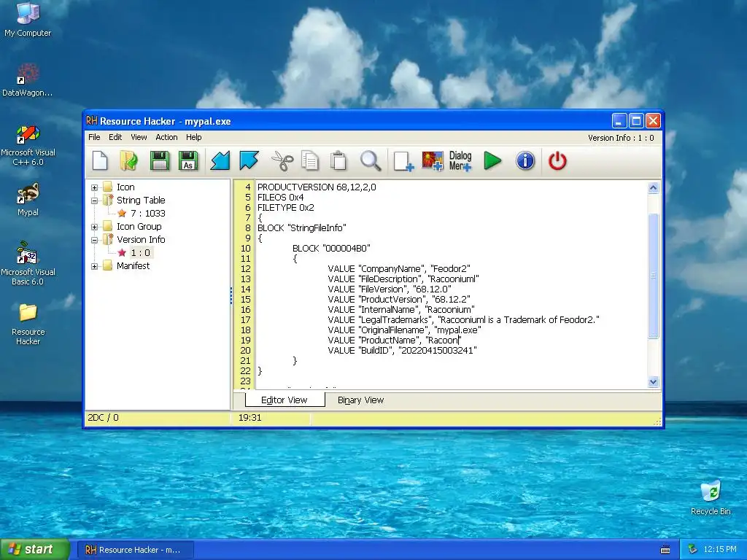Screen dimensions: 747x560
Task: Expand the Icon tree node
Action: click(x=94, y=187)
